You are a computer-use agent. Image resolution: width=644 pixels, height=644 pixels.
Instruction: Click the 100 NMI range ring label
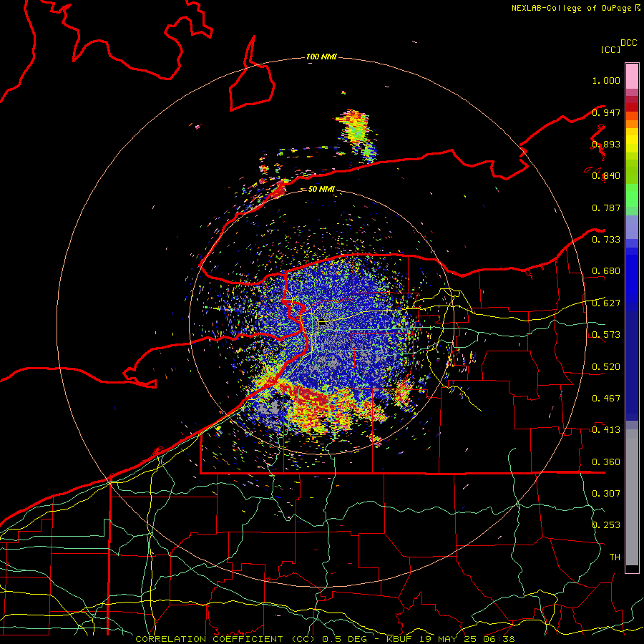pos(321,57)
